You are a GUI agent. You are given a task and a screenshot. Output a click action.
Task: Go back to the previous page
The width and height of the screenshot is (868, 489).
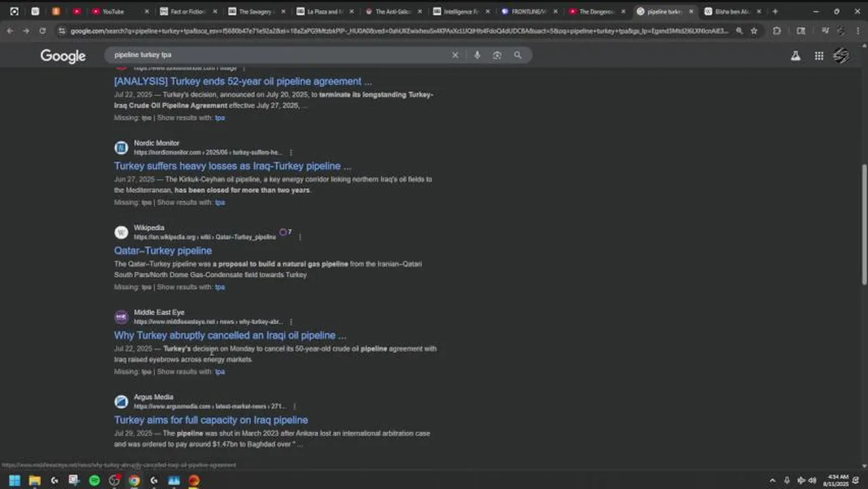click(10, 31)
